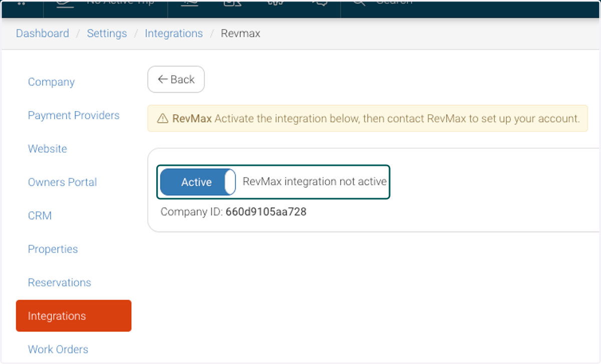The image size is (601, 364).
Task: Open Company settings in sidebar
Action: point(51,82)
